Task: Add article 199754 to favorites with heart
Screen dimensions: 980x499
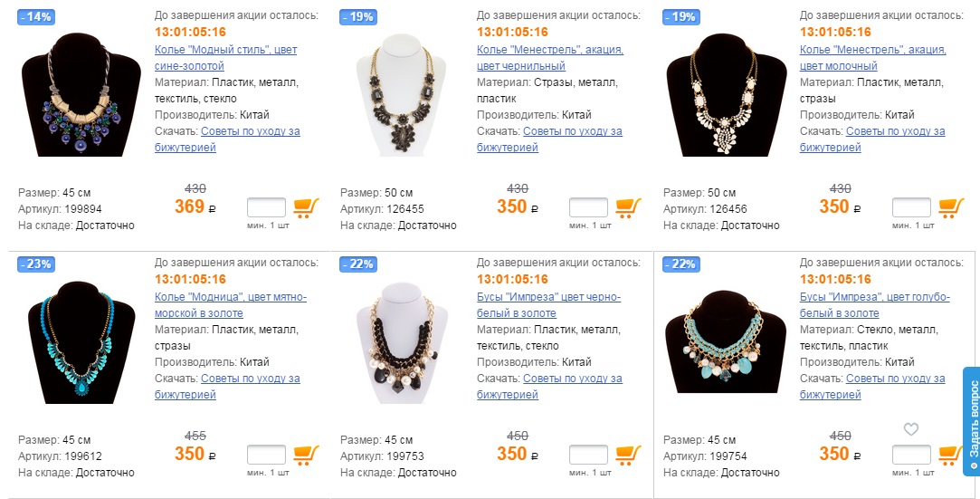Action: point(911,429)
